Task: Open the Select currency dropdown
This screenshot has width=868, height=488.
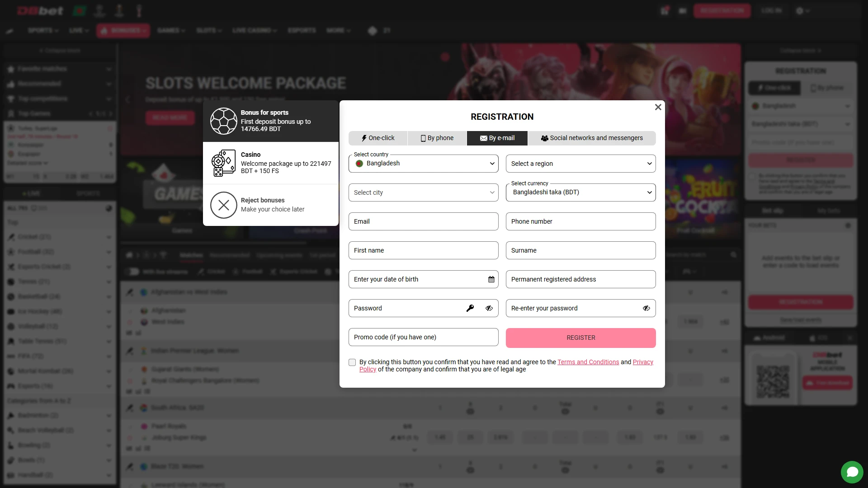Action: coord(580,192)
